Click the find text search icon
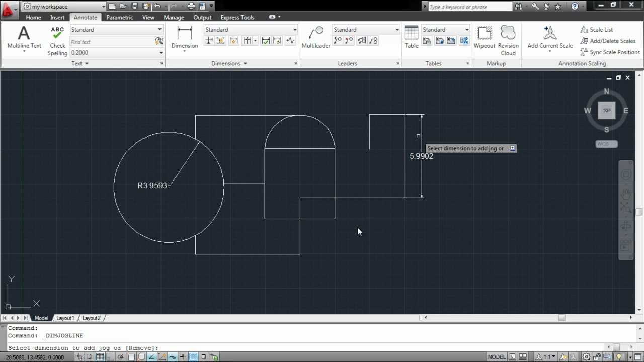The height and width of the screenshot is (362, 644). coord(159,41)
